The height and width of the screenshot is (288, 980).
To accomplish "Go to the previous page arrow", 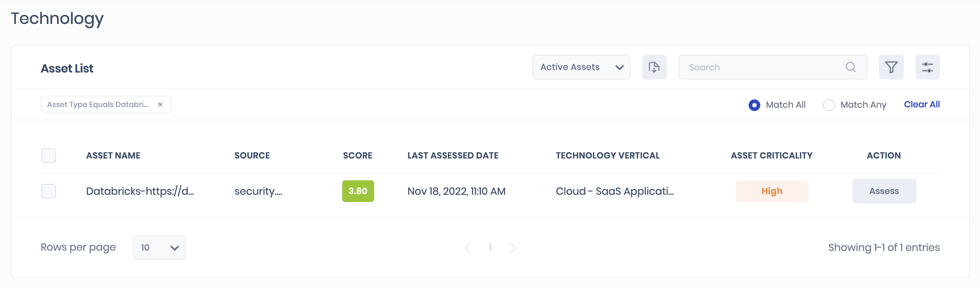I will pyautogui.click(x=468, y=248).
